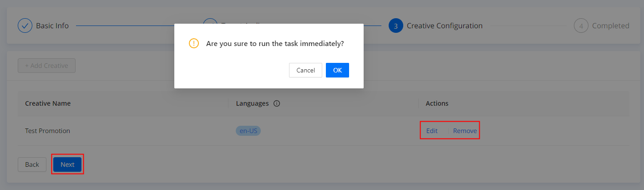Click the step 4 Completed circle icon
Image resolution: width=644 pixels, height=190 pixels.
tap(581, 26)
